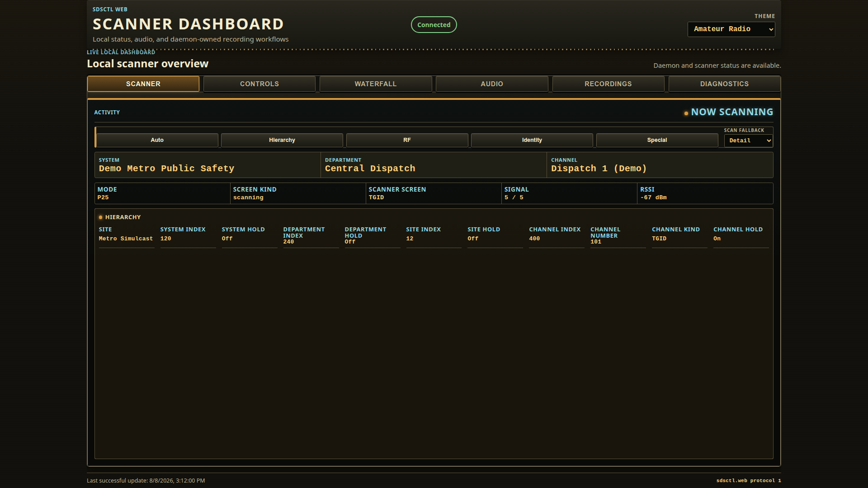Click the System Index value 120
Image resolution: width=868 pixels, height=488 pixels.
tap(165, 239)
